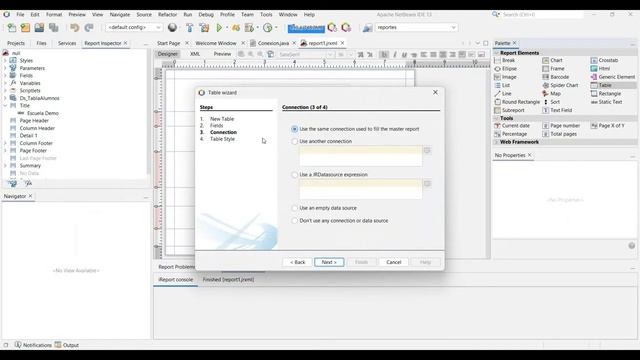Expand the Styles tree node
640x360 pixels.
pos(5,60)
